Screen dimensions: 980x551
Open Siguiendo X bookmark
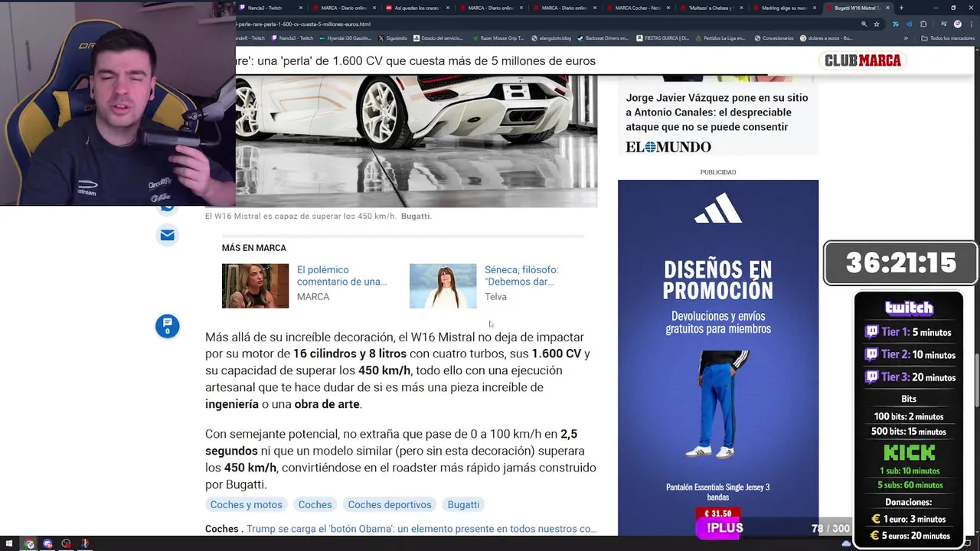392,38
